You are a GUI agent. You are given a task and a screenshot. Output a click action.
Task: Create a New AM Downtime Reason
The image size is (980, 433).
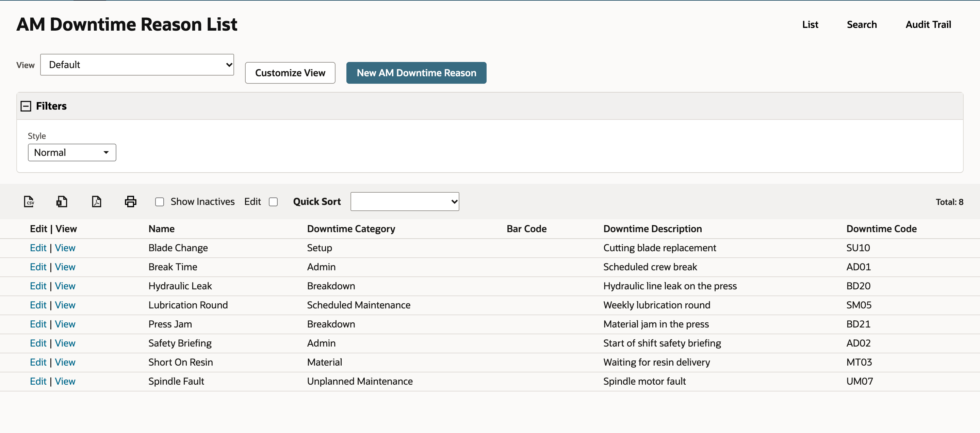point(416,73)
